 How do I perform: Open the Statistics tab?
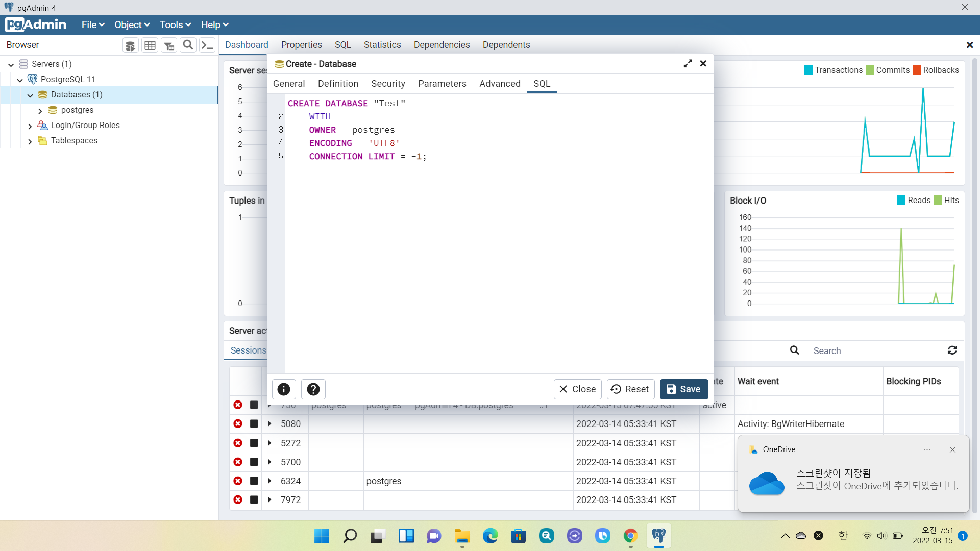click(382, 45)
